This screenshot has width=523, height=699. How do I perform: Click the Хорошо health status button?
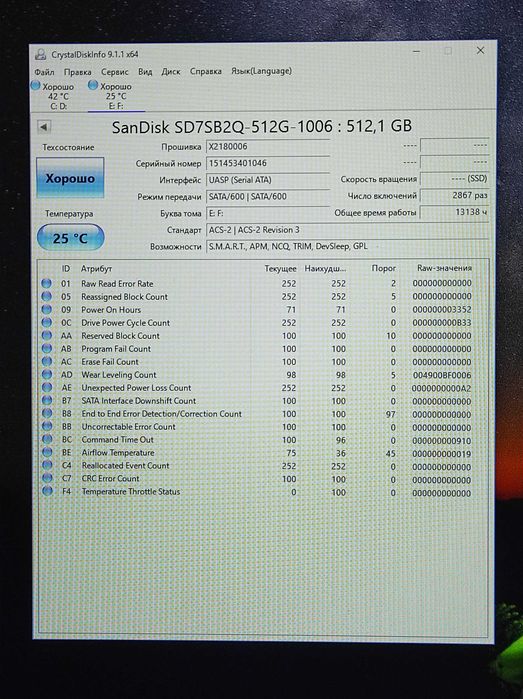pos(70,178)
